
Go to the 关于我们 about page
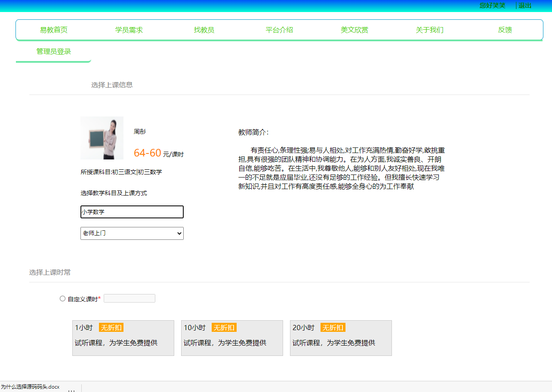click(429, 30)
